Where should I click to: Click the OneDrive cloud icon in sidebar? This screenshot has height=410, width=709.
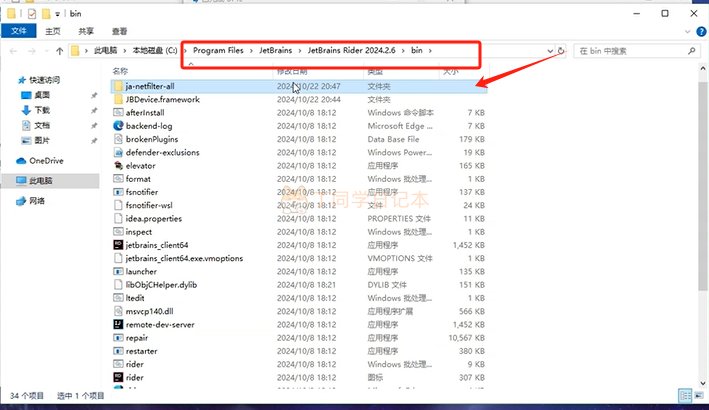[x=22, y=160]
